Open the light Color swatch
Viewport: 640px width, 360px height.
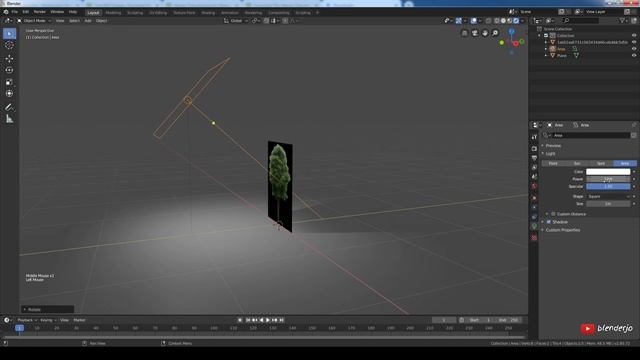(x=608, y=171)
